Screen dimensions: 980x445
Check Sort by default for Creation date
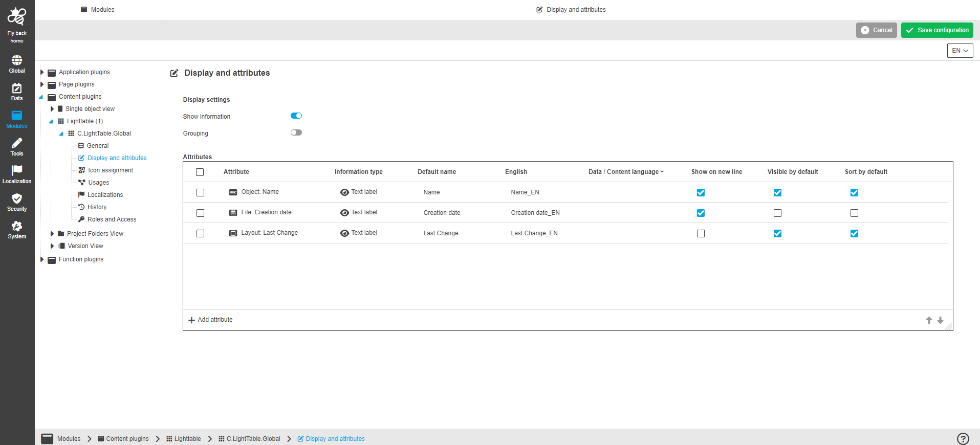pos(854,213)
